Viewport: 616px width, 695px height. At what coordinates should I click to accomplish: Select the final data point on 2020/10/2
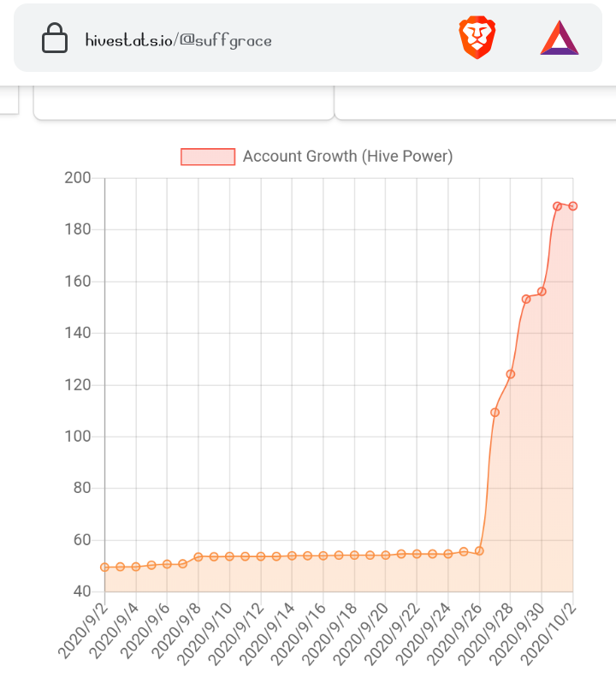(573, 206)
